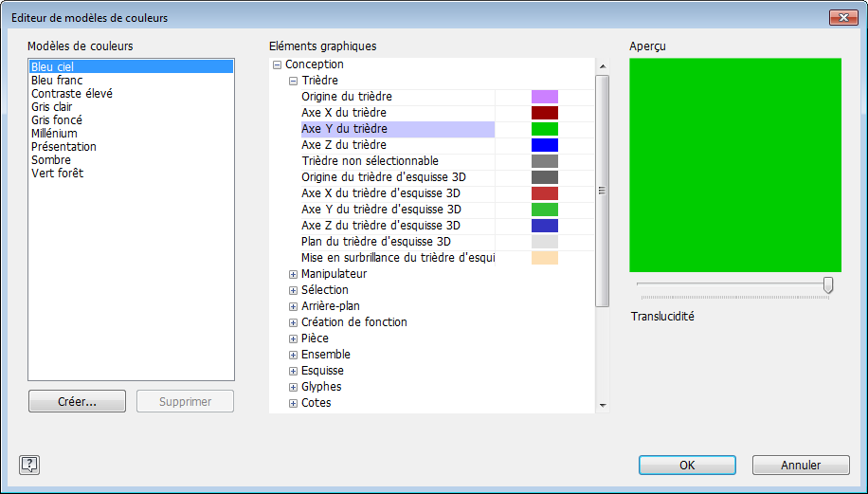868x494 pixels.
Task: Select the Axe X du trièdre row
Action: [x=397, y=113]
